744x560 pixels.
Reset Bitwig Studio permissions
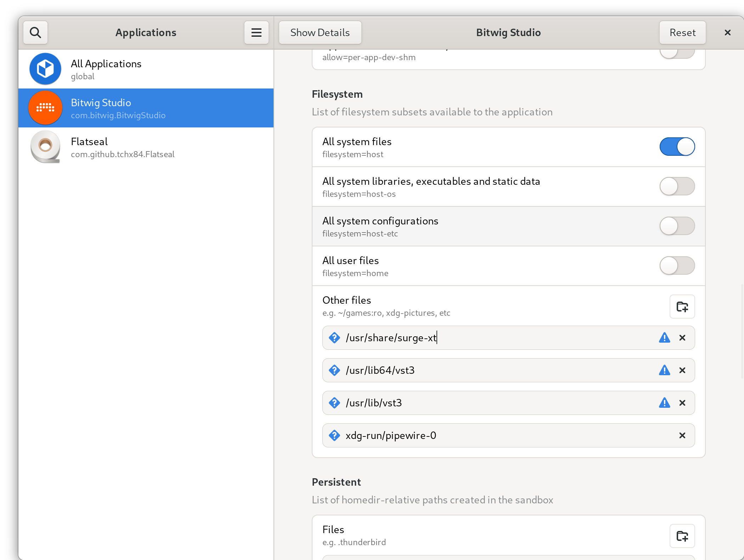682,32
